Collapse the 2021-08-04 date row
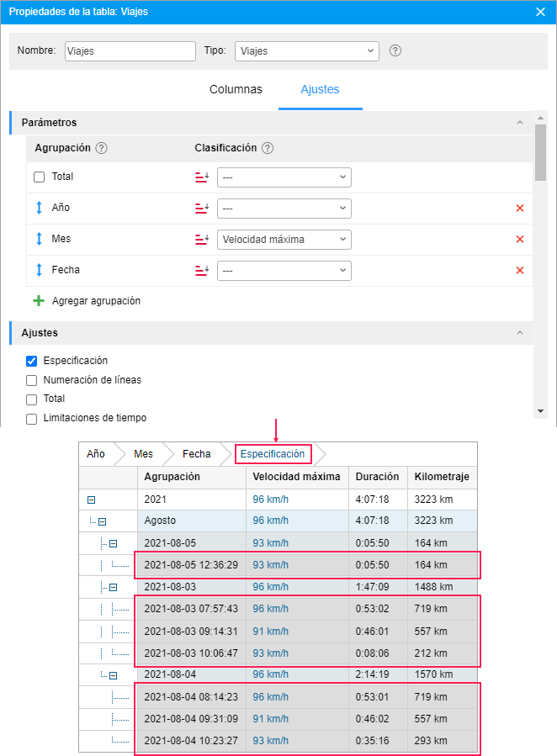Viewport: 557px width, 756px height. point(114,676)
